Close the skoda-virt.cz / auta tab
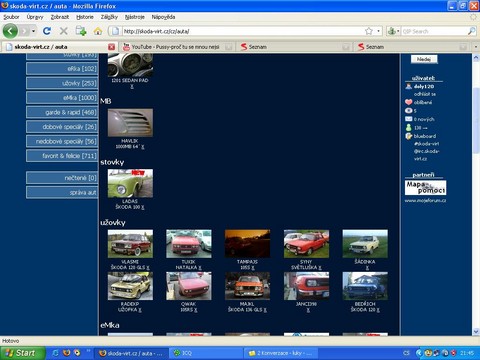 coord(112,47)
